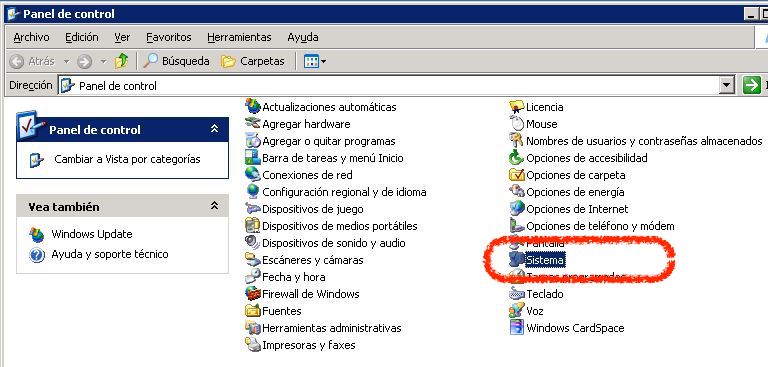Open Dispositivos de medios portátiles icon
The image size is (768, 367).
coord(253,225)
